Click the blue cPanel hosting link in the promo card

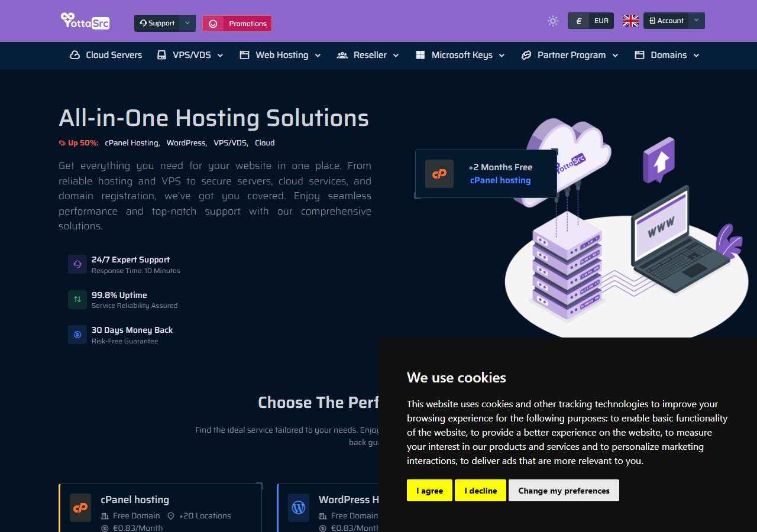pos(500,180)
